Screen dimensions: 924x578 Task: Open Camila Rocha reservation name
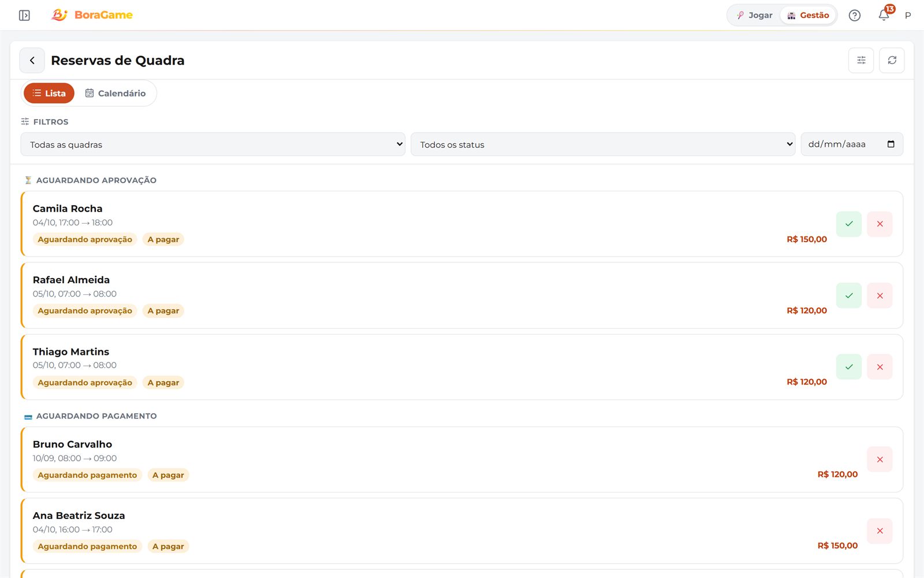pos(68,209)
